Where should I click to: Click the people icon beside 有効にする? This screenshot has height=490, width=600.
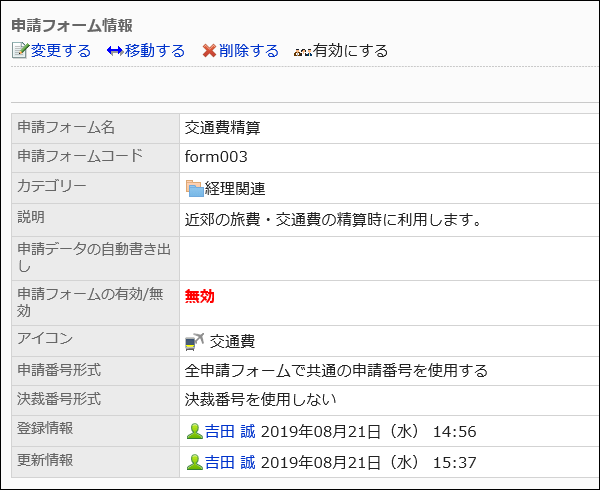coord(303,52)
